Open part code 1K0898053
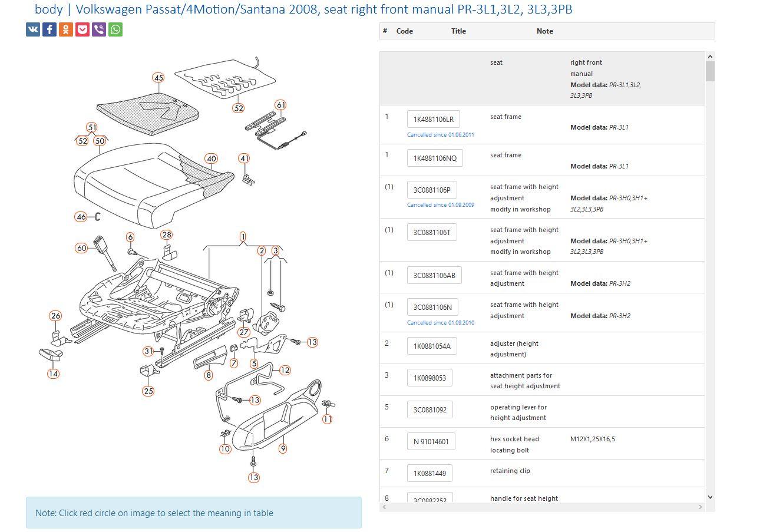Image resolution: width=783 pixels, height=532 pixels. [430, 378]
